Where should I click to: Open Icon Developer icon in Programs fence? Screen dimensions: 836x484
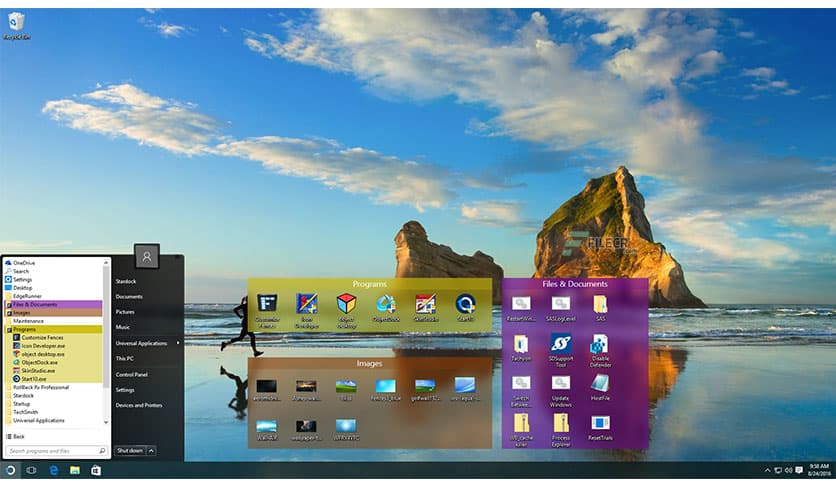click(x=307, y=304)
